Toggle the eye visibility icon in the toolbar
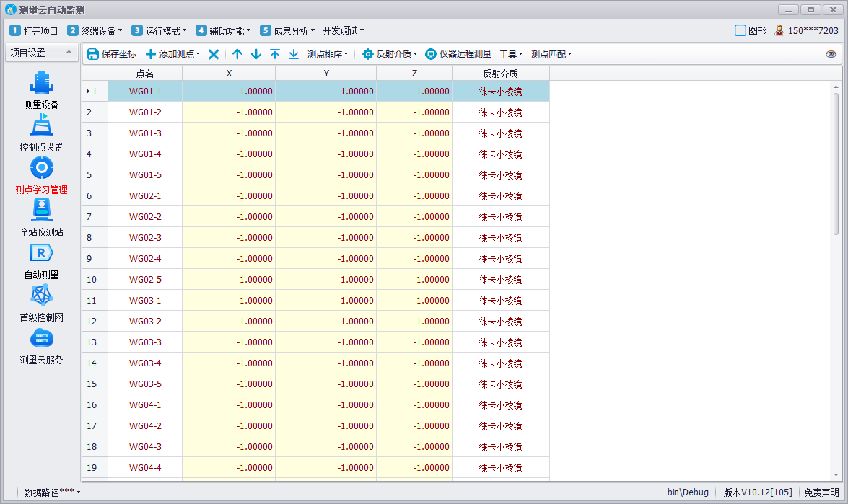Image resolution: width=848 pixels, height=504 pixels. click(831, 54)
